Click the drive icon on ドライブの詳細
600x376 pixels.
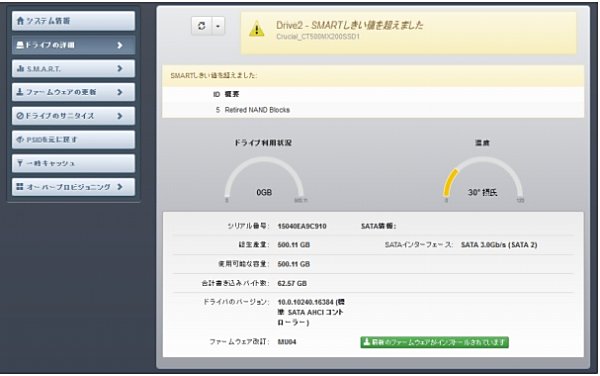(20, 45)
